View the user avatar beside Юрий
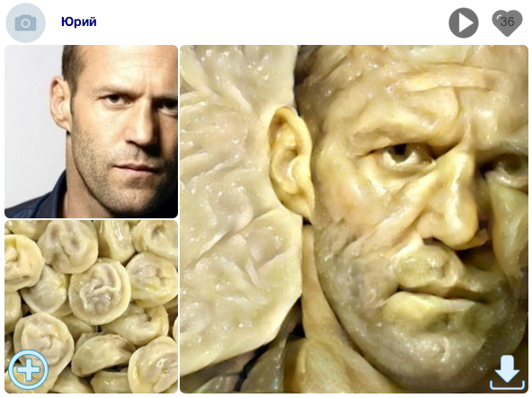The image size is (532, 398). pyautogui.click(x=25, y=22)
